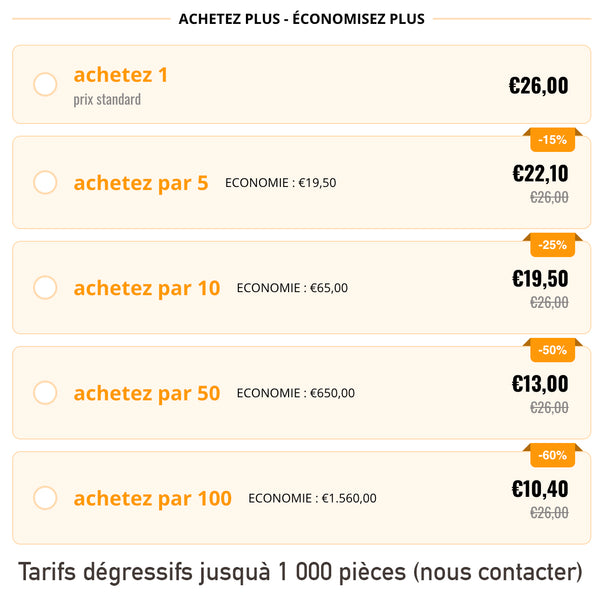The height and width of the screenshot is (600, 600).
Task: Click the 'Tarifs dégressifs' contact note
Action: [x=300, y=573]
